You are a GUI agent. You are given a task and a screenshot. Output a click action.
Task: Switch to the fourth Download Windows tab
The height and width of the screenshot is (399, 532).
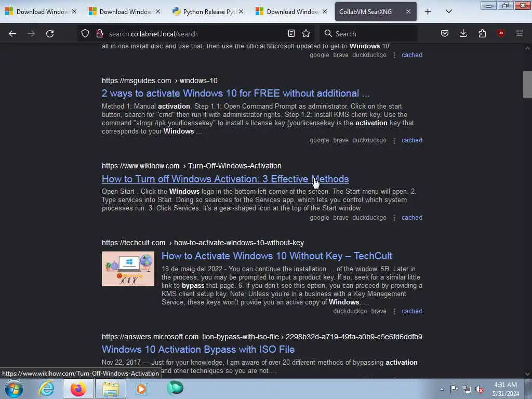292,11
